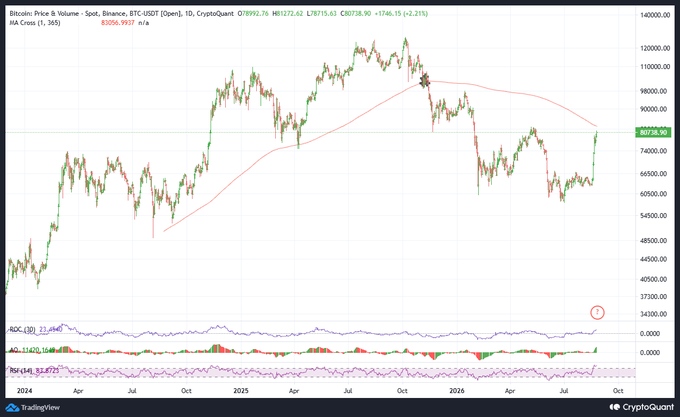Open the TradingView logo link
Viewport: 680px width, 417px height.
pyautogui.click(x=33, y=407)
